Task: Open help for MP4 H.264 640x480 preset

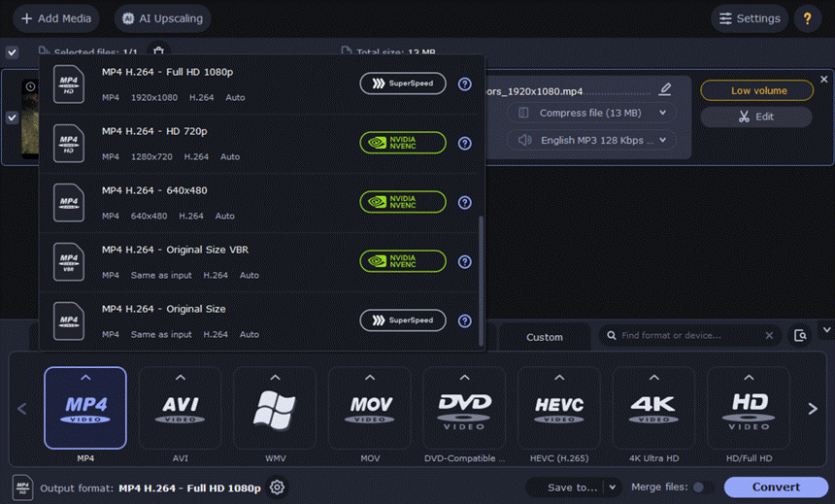Action: tap(465, 202)
